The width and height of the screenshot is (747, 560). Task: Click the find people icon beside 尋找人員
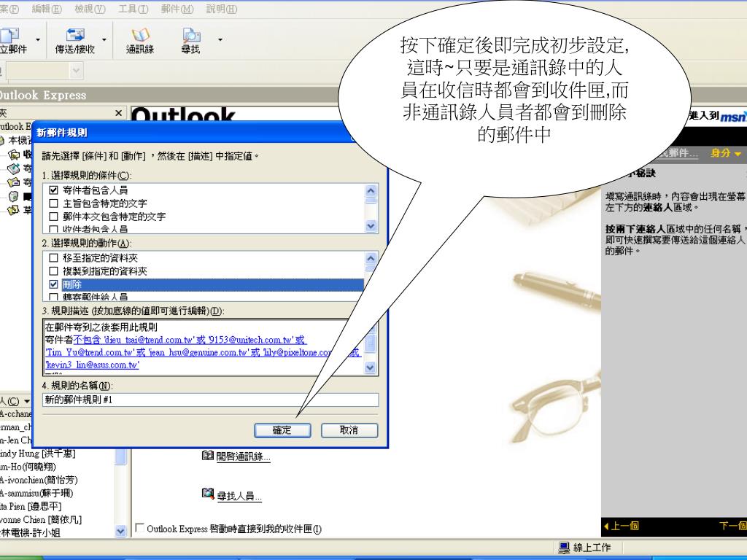click(x=208, y=494)
